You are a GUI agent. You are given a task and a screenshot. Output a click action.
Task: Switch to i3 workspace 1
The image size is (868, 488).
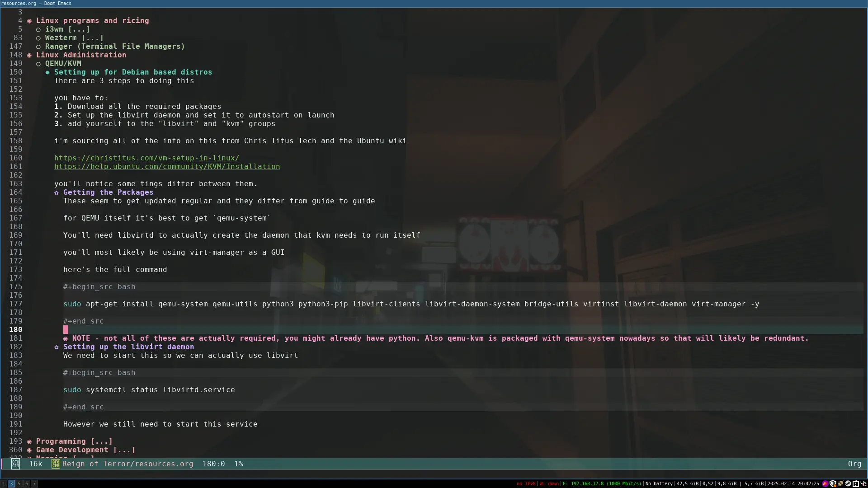[4, 483]
